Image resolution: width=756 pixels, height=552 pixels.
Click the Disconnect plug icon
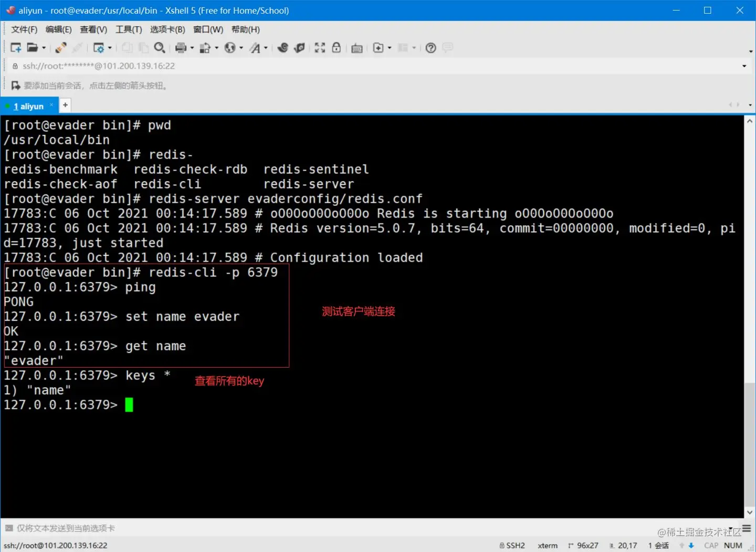(x=77, y=48)
